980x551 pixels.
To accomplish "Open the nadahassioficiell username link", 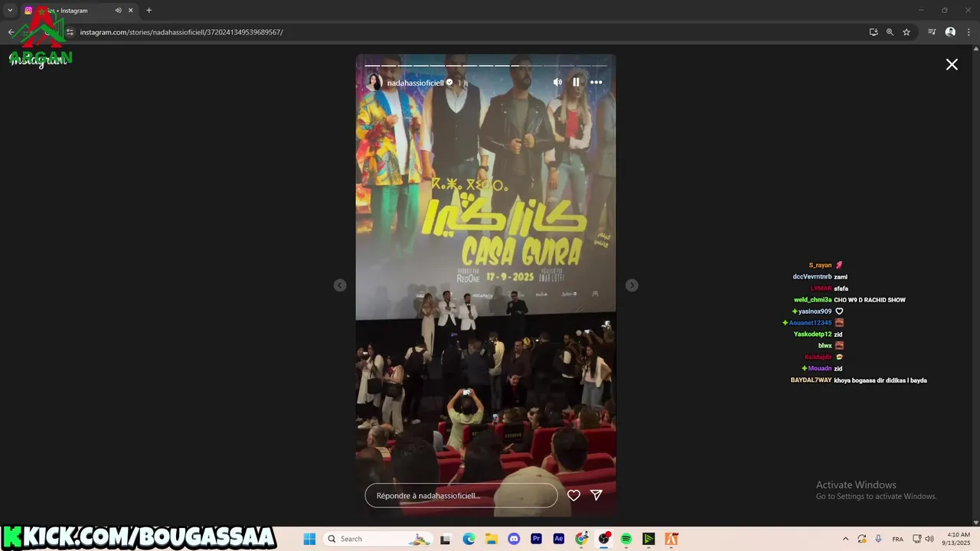I will [415, 83].
